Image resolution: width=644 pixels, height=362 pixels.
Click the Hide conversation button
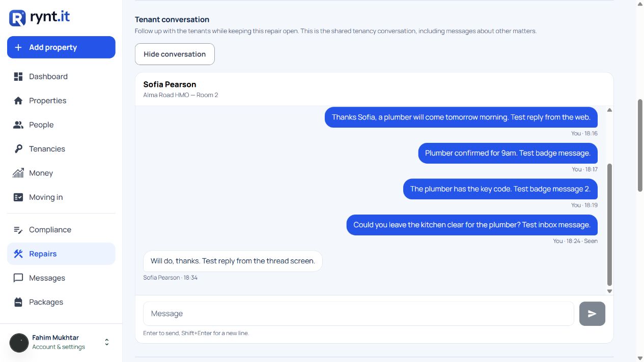(x=175, y=54)
